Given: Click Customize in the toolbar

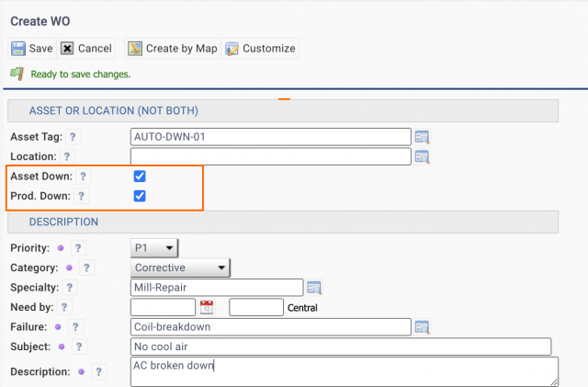Looking at the screenshot, I should 260,49.
